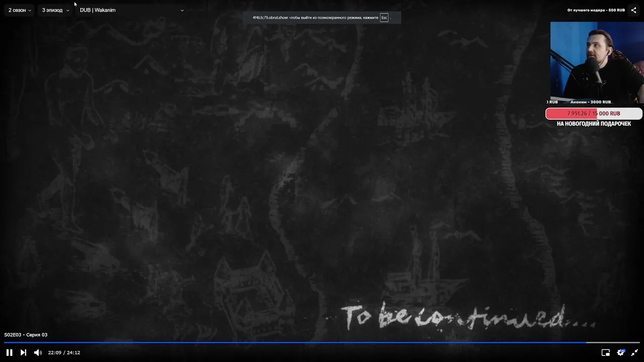The height and width of the screenshot is (362, 644).
Task: Mute the player volume
Action: [x=38, y=352]
